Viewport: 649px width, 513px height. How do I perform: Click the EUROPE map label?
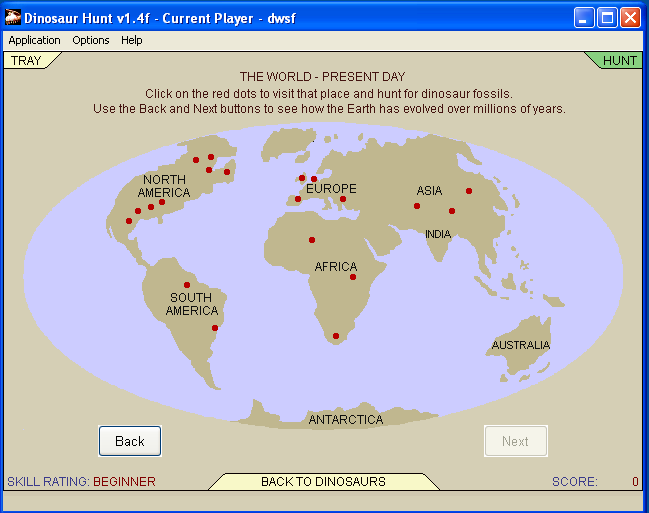(331, 189)
